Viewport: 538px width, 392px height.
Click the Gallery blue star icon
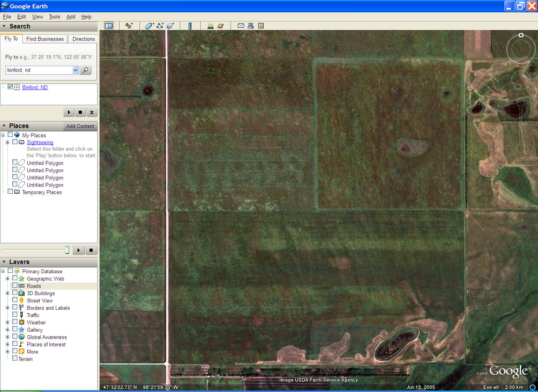pyautogui.click(x=22, y=329)
